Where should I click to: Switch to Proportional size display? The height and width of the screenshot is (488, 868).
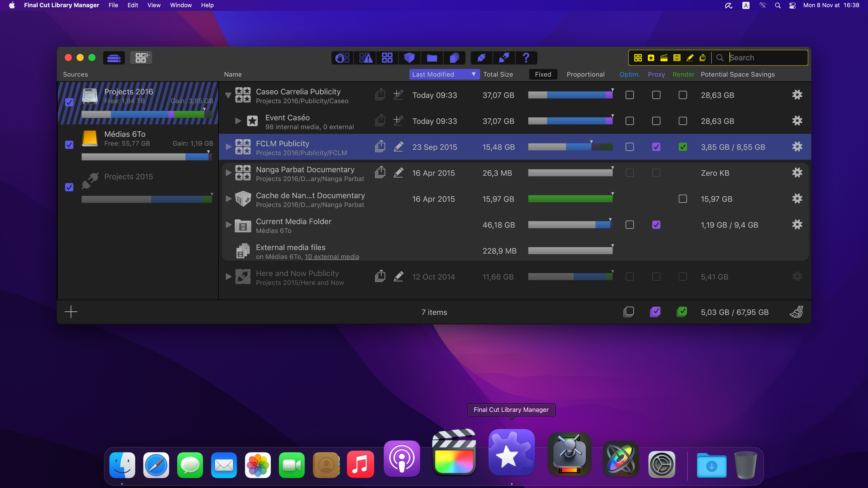[585, 74]
